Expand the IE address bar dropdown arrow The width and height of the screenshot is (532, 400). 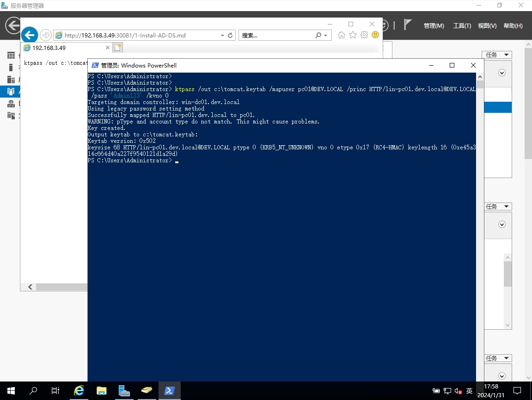[x=222, y=35]
